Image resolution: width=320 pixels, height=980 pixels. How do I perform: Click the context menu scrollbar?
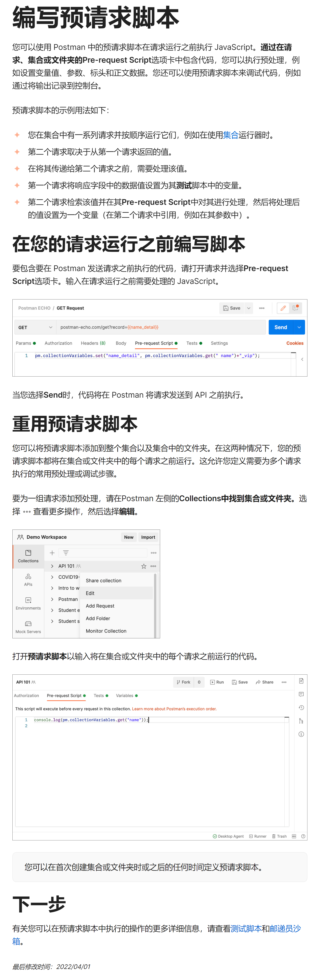(155, 606)
